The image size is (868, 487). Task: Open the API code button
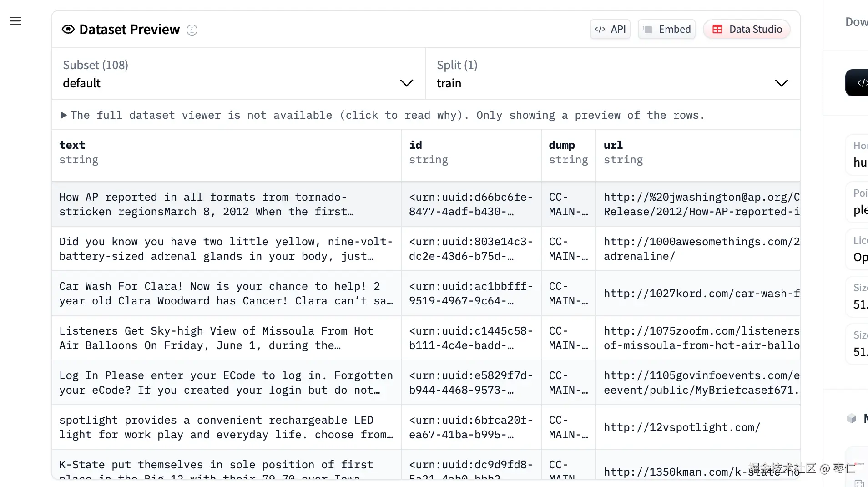click(610, 30)
